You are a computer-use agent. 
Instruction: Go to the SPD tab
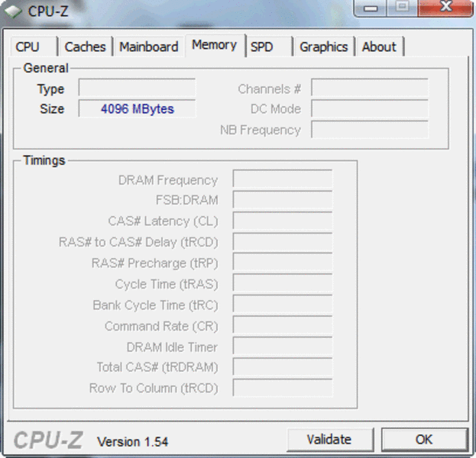coord(269,47)
